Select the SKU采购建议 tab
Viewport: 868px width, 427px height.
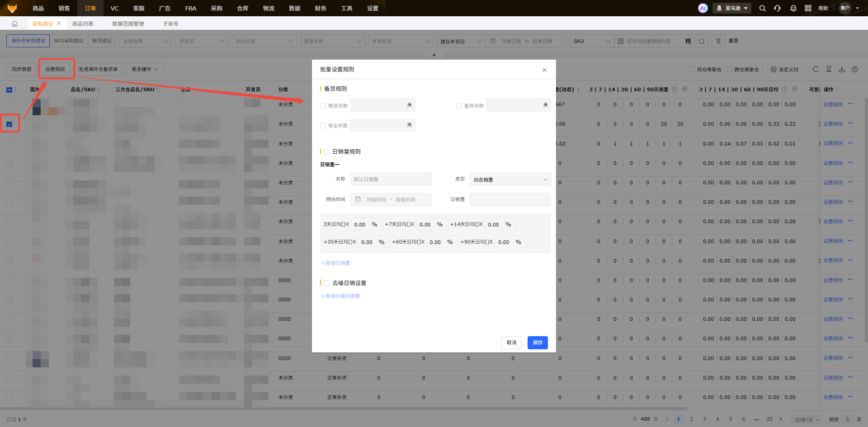click(69, 41)
